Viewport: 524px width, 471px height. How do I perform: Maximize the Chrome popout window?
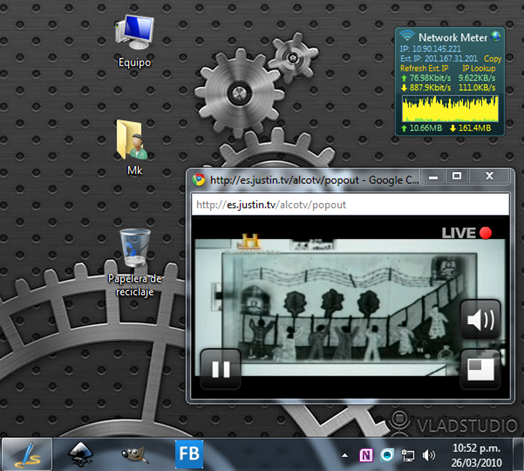click(457, 176)
